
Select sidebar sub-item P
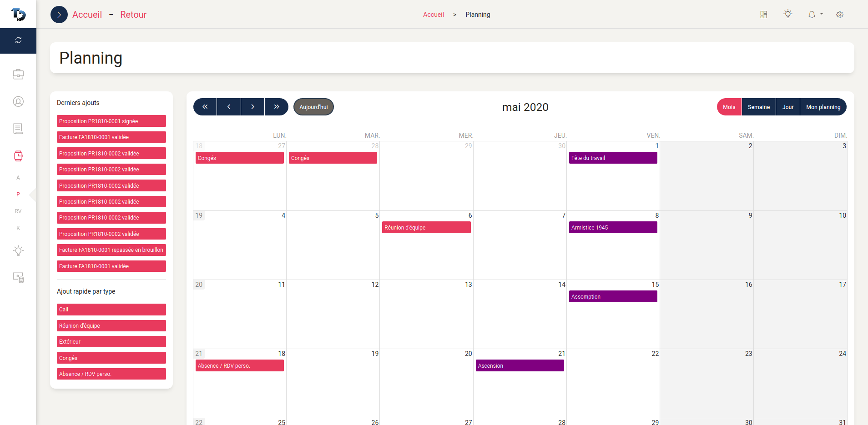[18, 195]
